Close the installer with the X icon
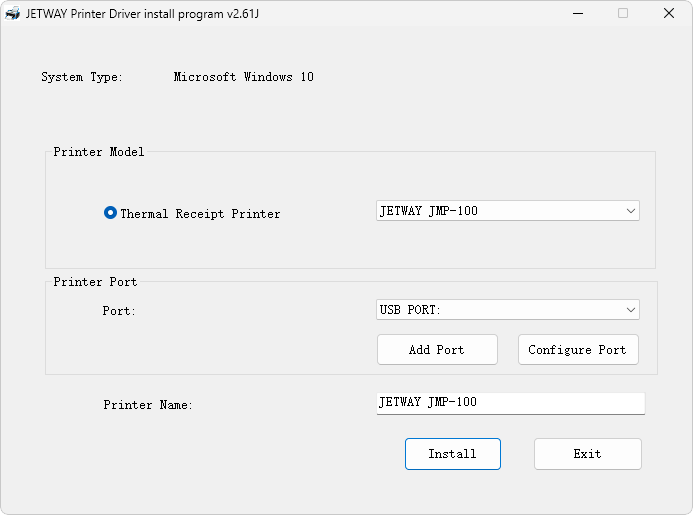Viewport: 693px width, 515px height. click(669, 13)
